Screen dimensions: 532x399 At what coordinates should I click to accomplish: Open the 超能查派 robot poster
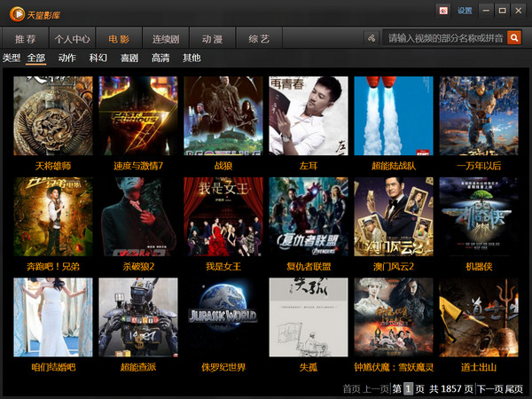point(138,317)
